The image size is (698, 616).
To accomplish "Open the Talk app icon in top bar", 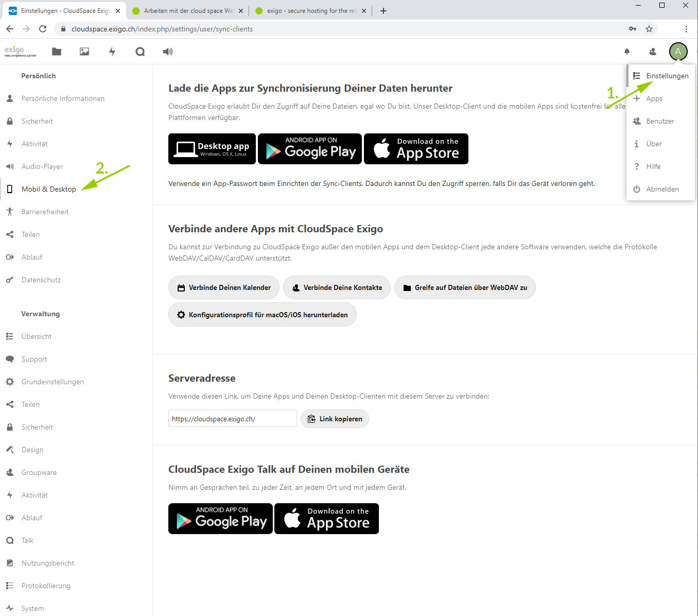I will click(x=140, y=52).
